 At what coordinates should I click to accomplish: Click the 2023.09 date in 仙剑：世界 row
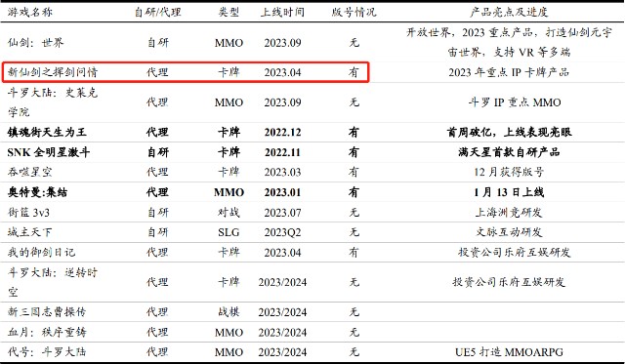click(282, 43)
